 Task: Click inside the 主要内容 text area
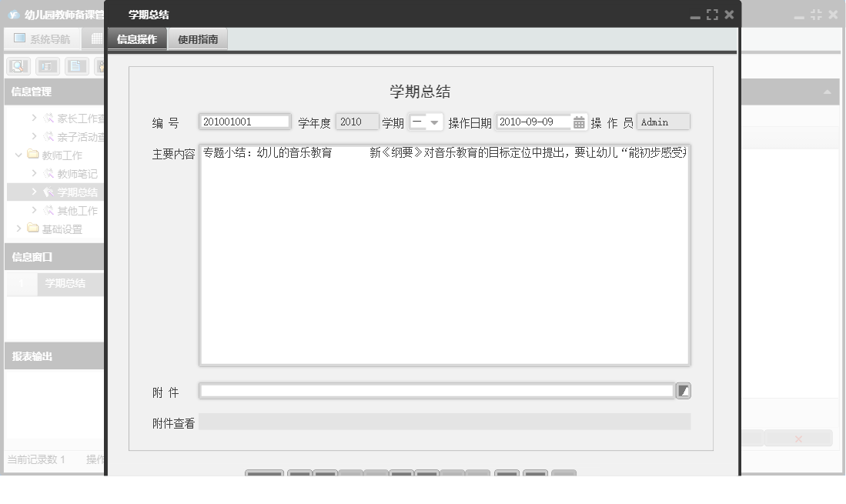click(444, 254)
